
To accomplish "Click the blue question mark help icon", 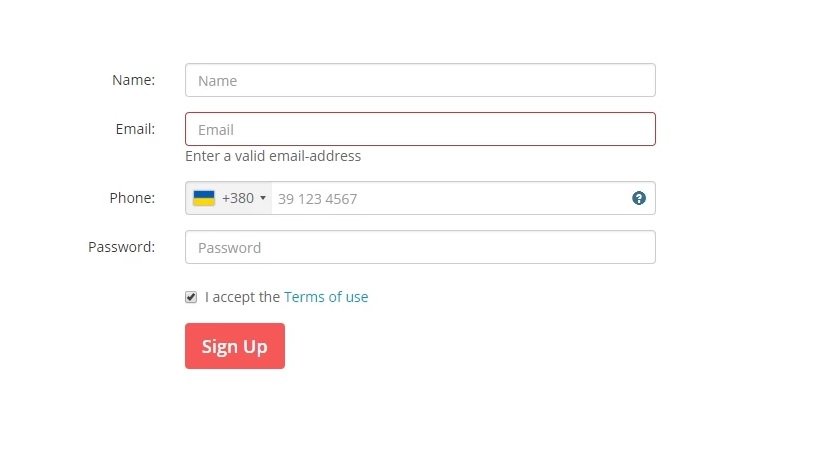I will point(639,198).
